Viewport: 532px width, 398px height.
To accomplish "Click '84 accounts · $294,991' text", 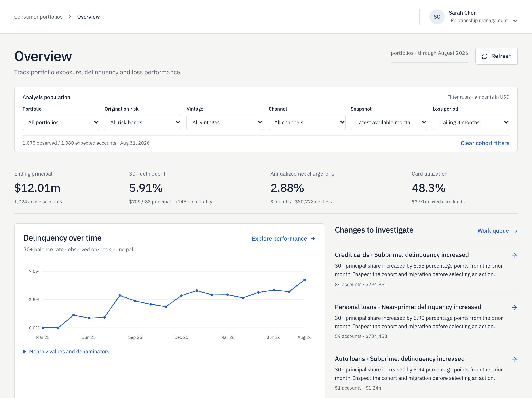I will point(361,284).
